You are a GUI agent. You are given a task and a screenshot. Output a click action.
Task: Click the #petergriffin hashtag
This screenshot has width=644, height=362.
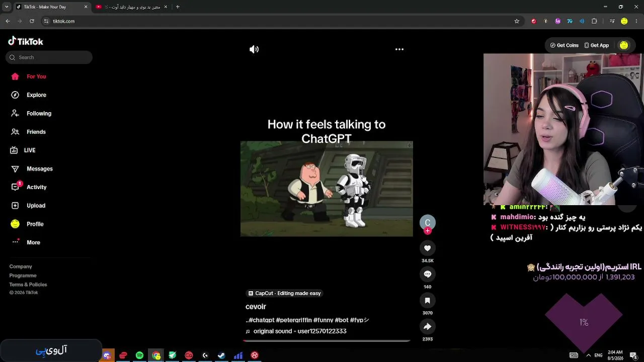click(x=294, y=320)
